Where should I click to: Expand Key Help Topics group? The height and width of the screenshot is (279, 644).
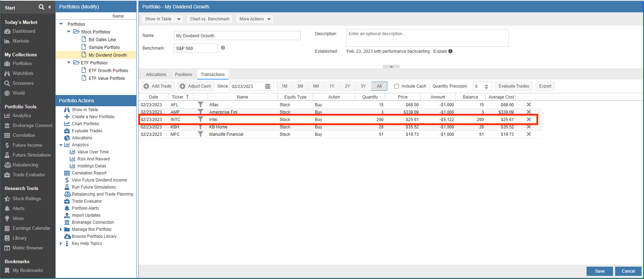click(61, 243)
